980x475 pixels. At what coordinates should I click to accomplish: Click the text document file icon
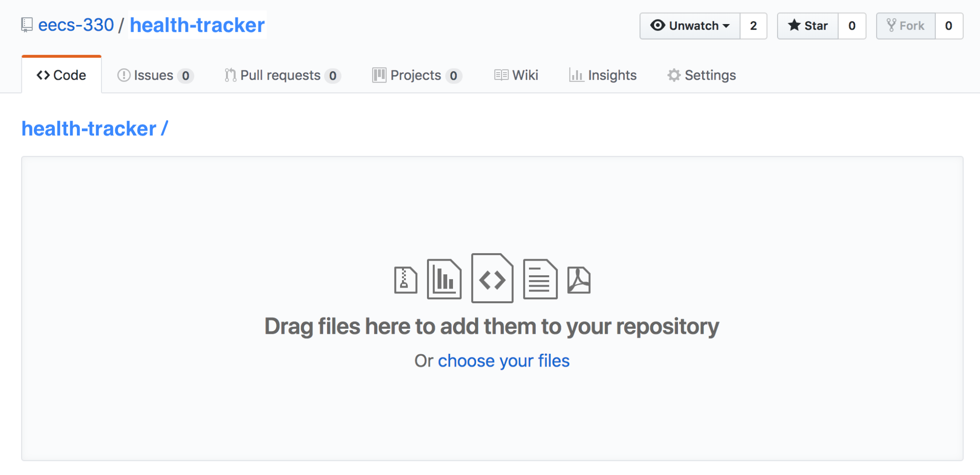(x=540, y=279)
